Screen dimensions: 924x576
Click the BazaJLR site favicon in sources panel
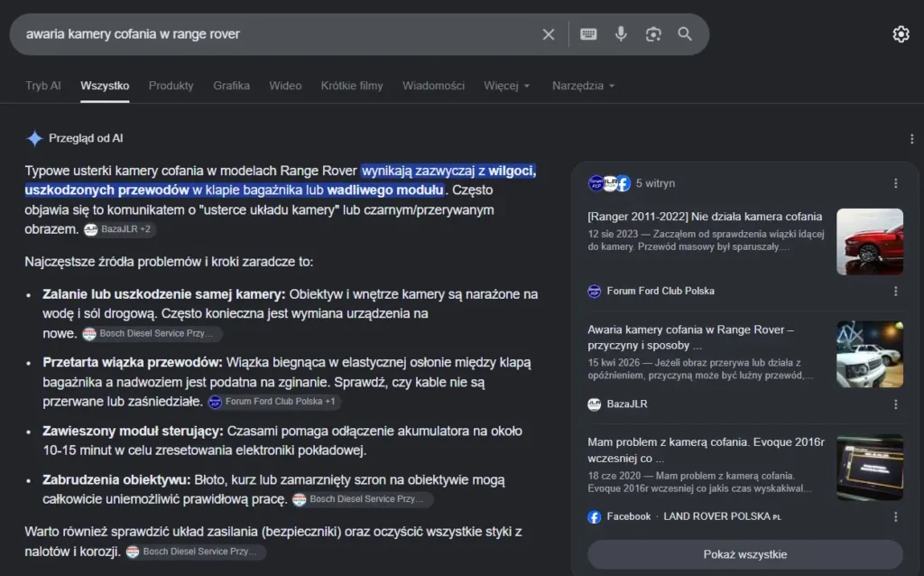(594, 404)
